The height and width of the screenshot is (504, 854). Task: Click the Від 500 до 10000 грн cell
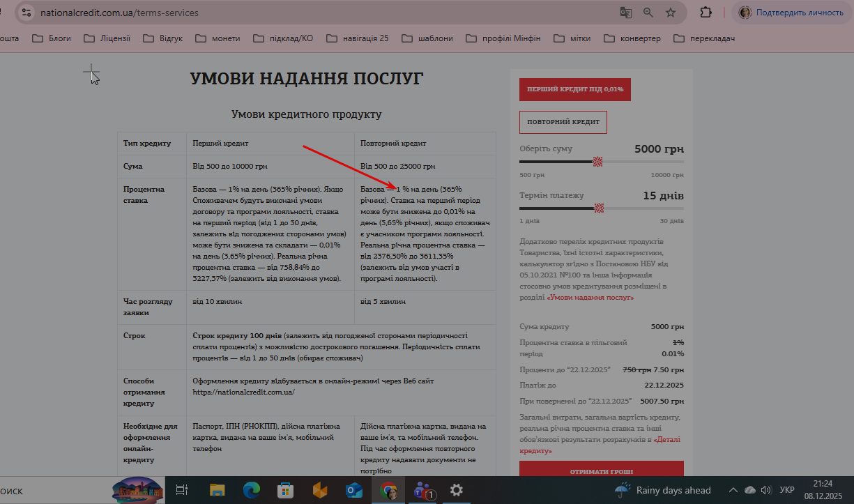[x=270, y=167]
